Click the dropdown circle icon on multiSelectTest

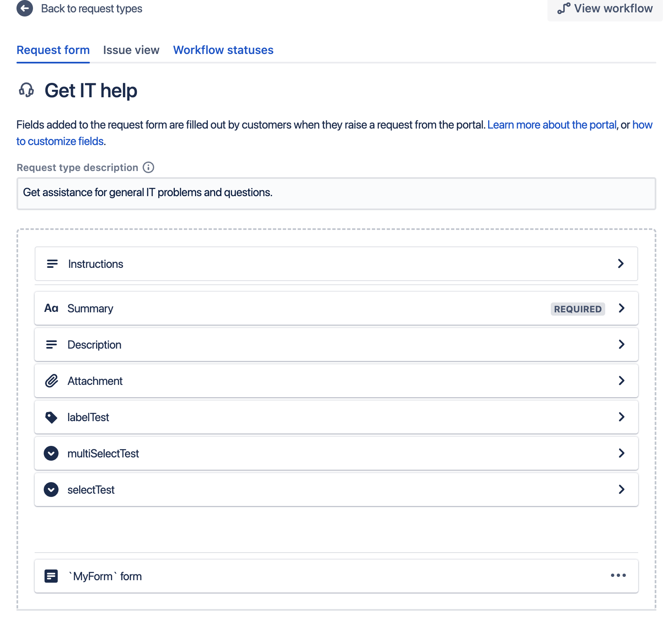tap(51, 453)
